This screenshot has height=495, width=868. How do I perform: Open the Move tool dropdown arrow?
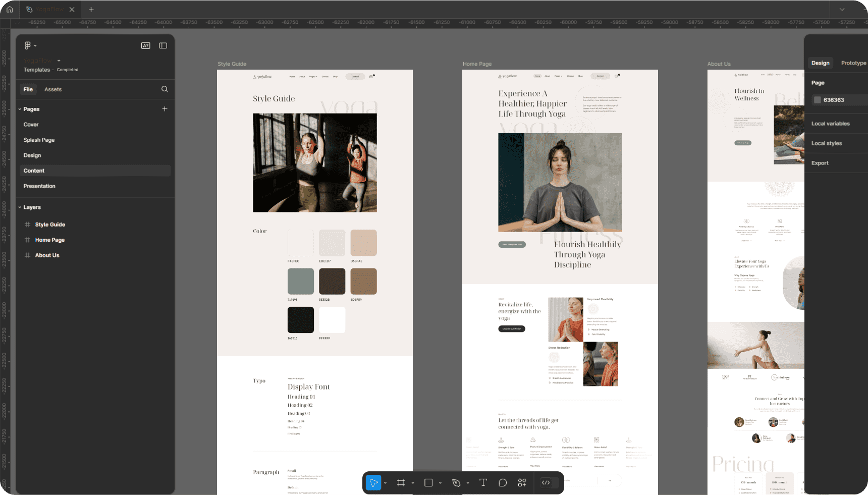(386, 482)
